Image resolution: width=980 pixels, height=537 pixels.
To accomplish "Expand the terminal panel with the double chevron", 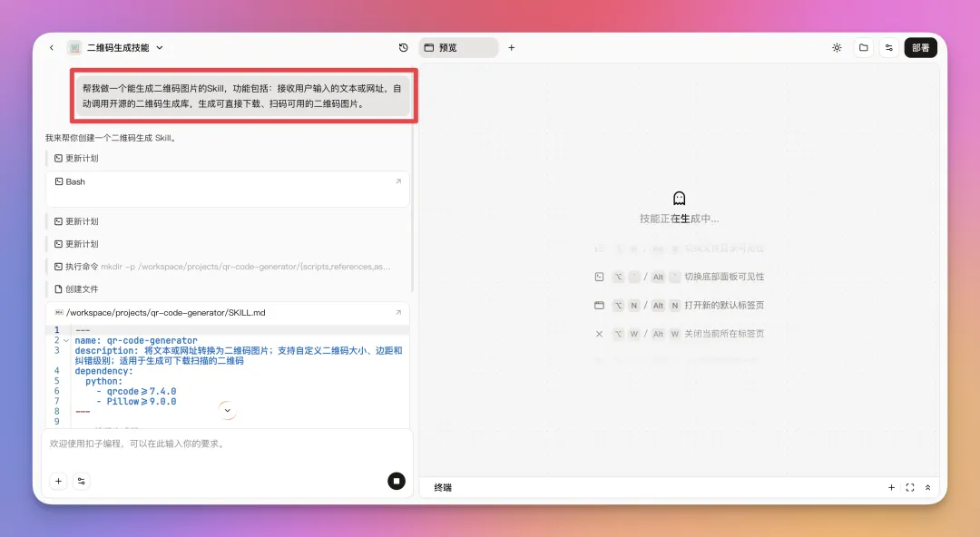I will click(927, 488).
